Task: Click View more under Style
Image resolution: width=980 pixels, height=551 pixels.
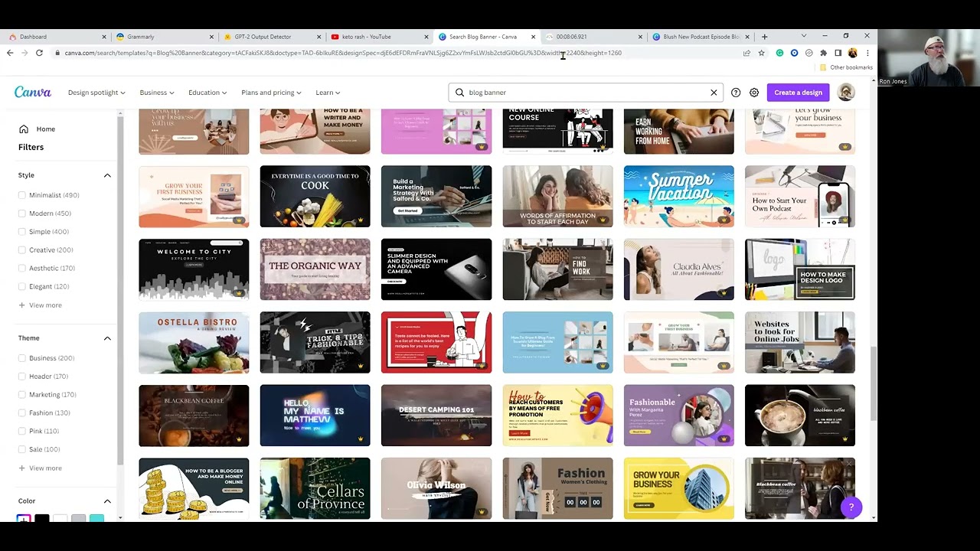Action: tap(45, 305)
